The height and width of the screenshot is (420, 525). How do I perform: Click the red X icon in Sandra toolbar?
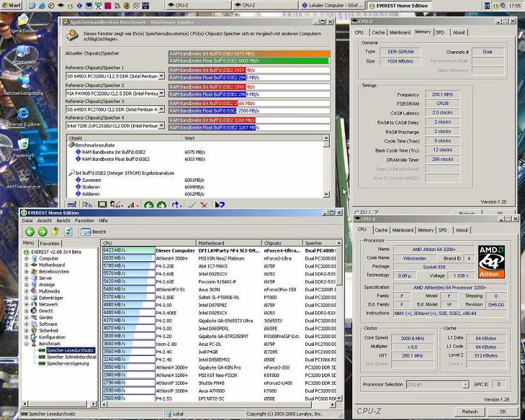pos(204,205)
